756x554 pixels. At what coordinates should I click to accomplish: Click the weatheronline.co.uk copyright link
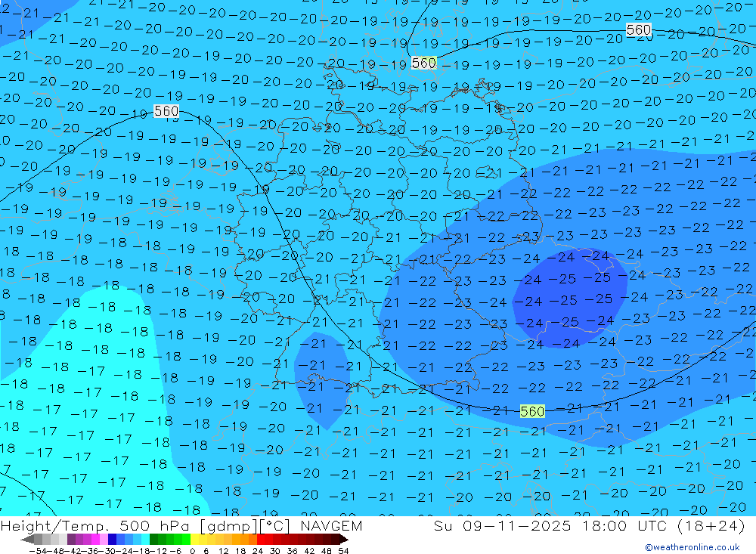click(692, 547)
